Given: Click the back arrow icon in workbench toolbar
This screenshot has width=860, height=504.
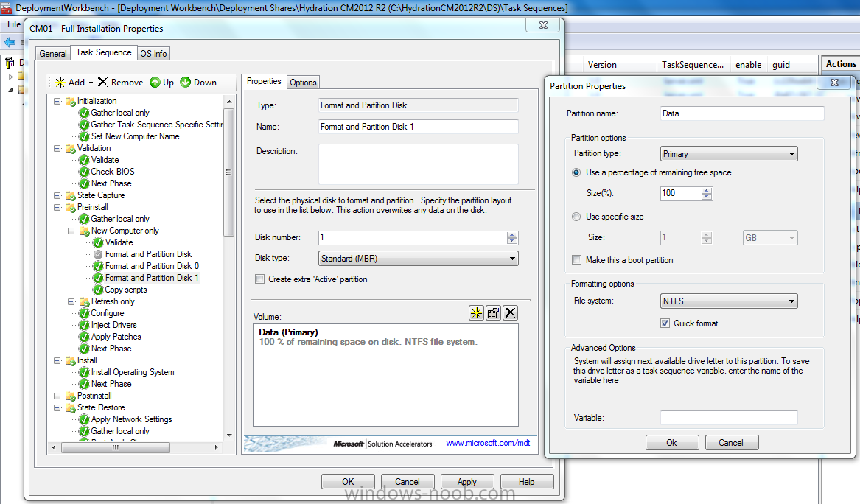Looking at the screenshot, I should point(10,42).
